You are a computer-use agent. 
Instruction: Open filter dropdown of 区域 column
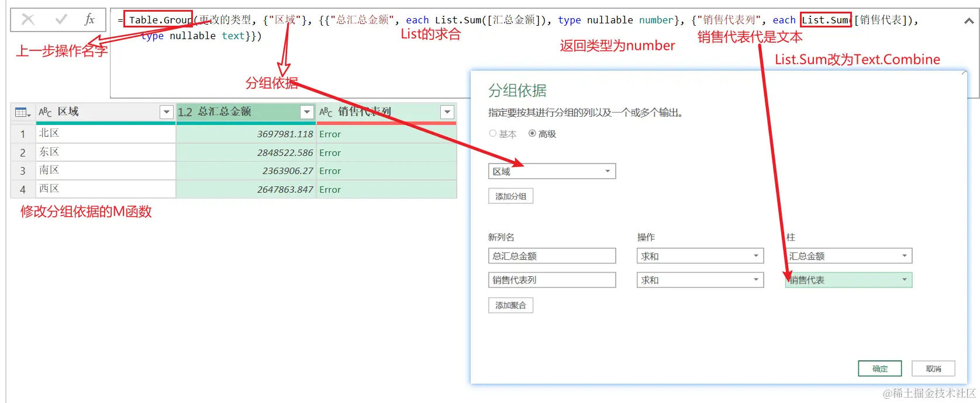tap(167, 112)
